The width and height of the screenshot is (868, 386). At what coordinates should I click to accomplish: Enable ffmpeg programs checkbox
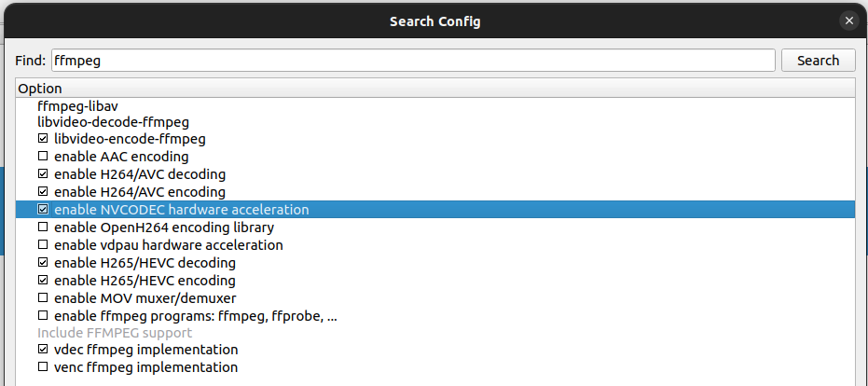[43, 316]
